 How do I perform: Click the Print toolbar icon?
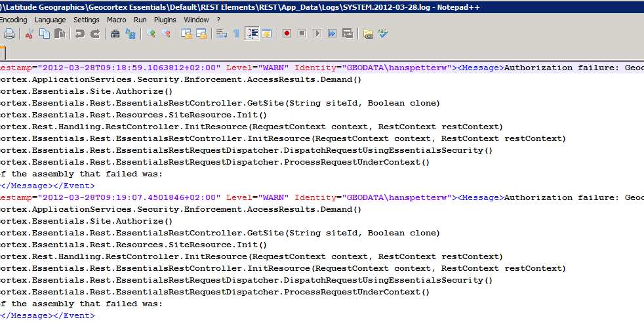click(x=9, y=33)
